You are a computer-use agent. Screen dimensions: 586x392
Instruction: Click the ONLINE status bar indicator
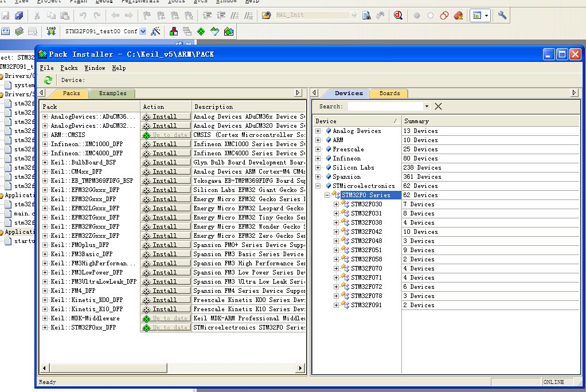[553, 382]
